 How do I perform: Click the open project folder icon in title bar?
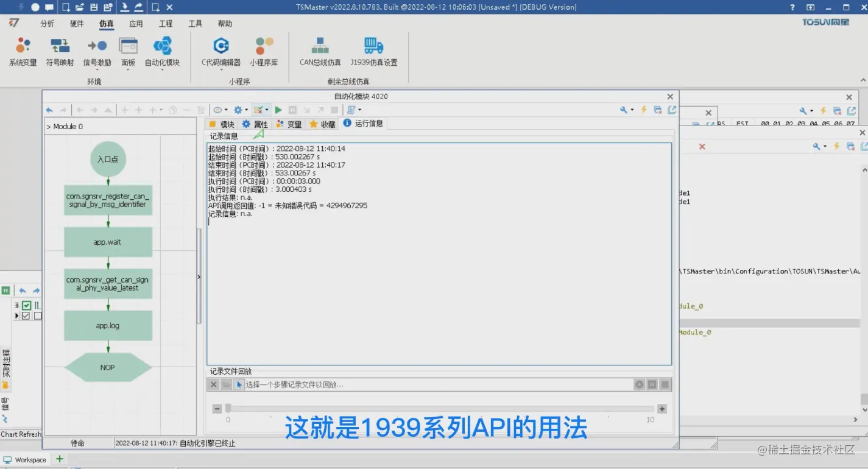80,7
